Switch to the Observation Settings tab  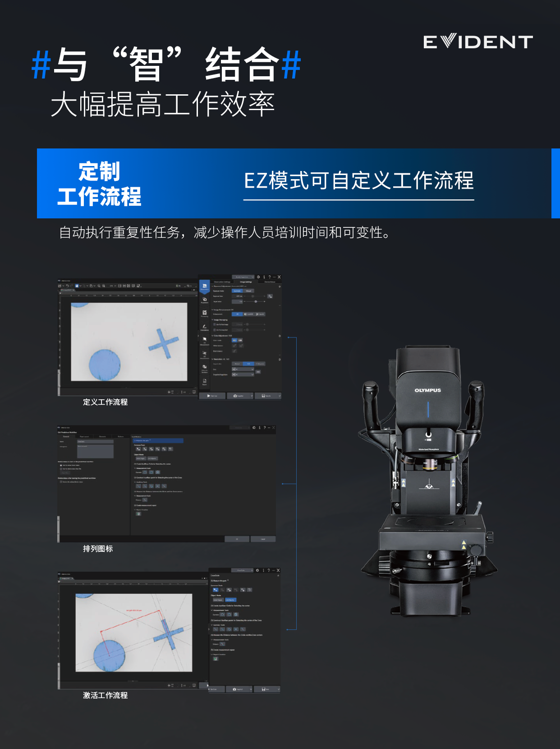(x=222, y=282)
